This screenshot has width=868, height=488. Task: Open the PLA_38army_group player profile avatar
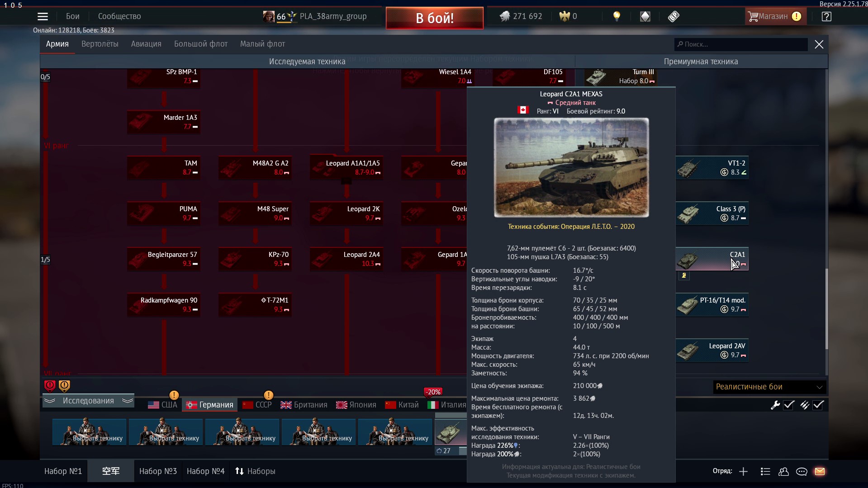(x=269, y=16)
